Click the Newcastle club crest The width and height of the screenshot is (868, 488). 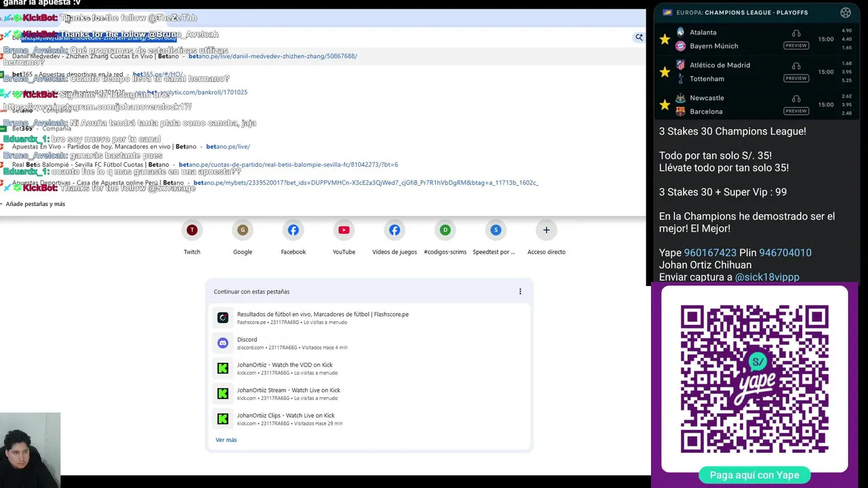(680, 98)
